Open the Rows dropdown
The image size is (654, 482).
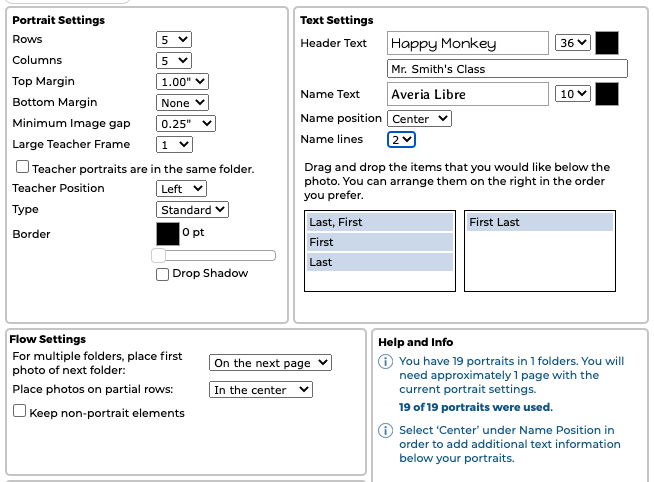(174, 39)
